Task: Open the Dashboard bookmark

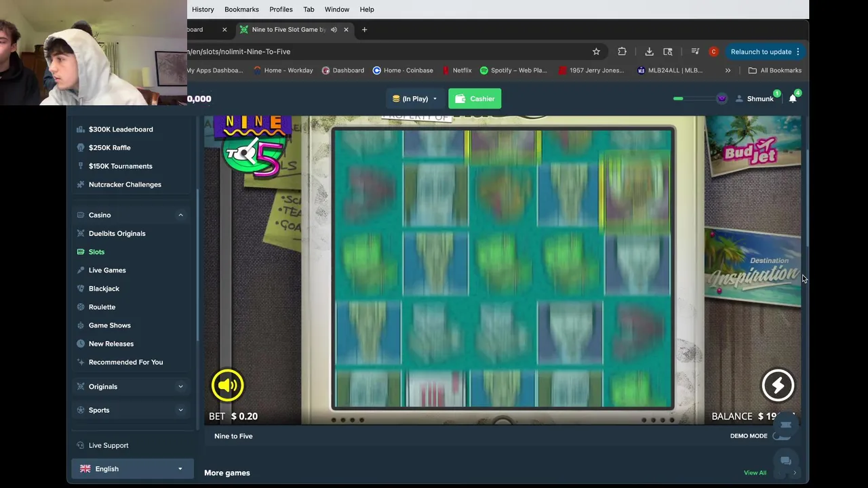Action: [343, 70]
